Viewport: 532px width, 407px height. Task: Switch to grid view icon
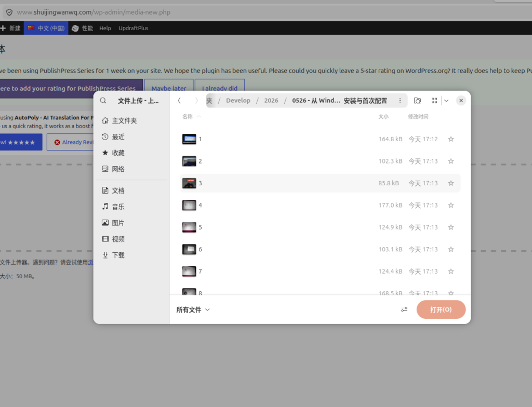434,100
